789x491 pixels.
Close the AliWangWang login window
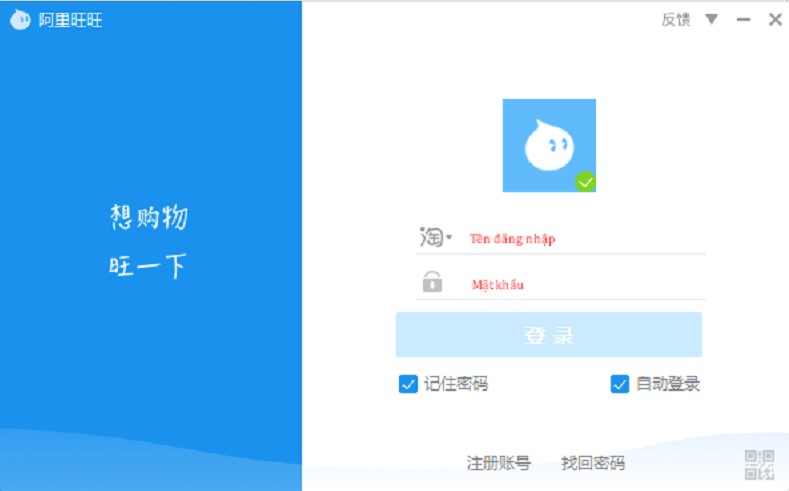click(775, 19)
